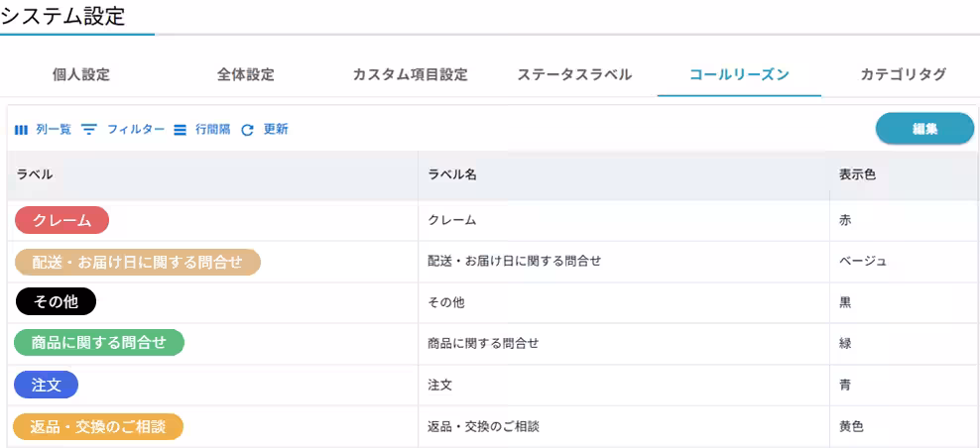
Task: Click the green 商品に関する問合せ badge
Action: click(x=98, y=343)
